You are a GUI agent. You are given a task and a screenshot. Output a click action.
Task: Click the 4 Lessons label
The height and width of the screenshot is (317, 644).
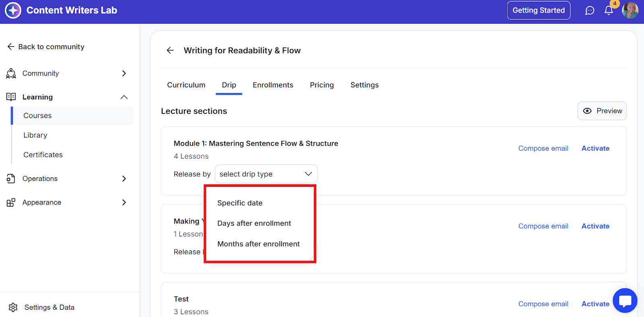pos(191,156)
